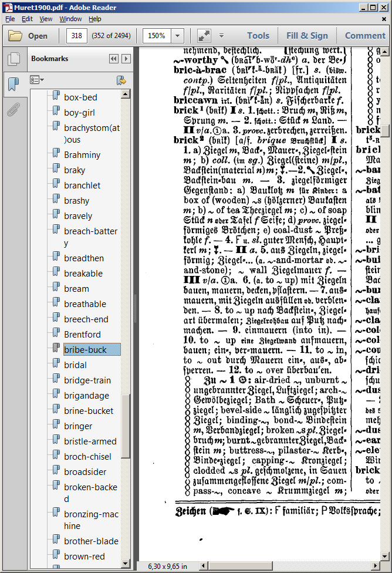Open the Help menu
The height and width of the screenshot is (573, 392).
click(94, 19)
